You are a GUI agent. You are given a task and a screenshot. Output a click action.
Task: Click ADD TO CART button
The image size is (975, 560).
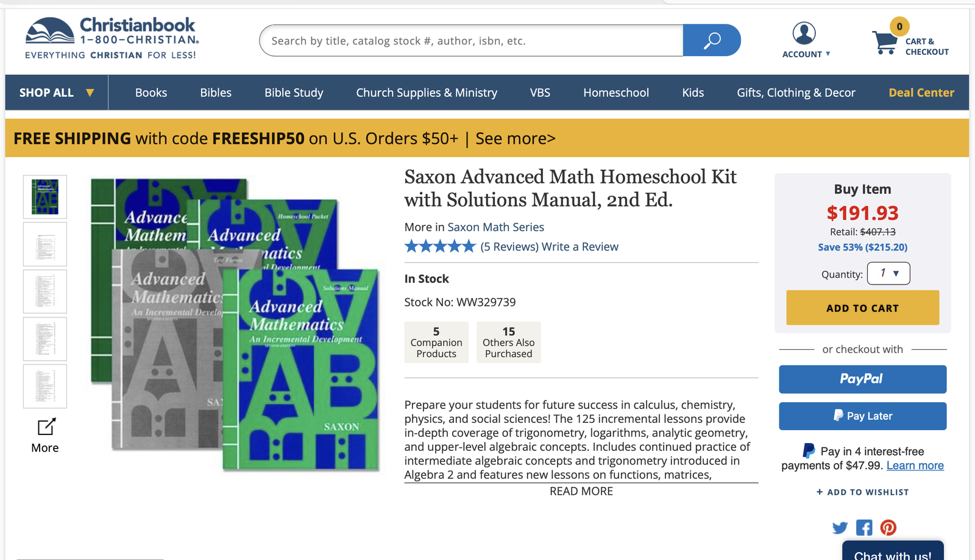(862, 308)
